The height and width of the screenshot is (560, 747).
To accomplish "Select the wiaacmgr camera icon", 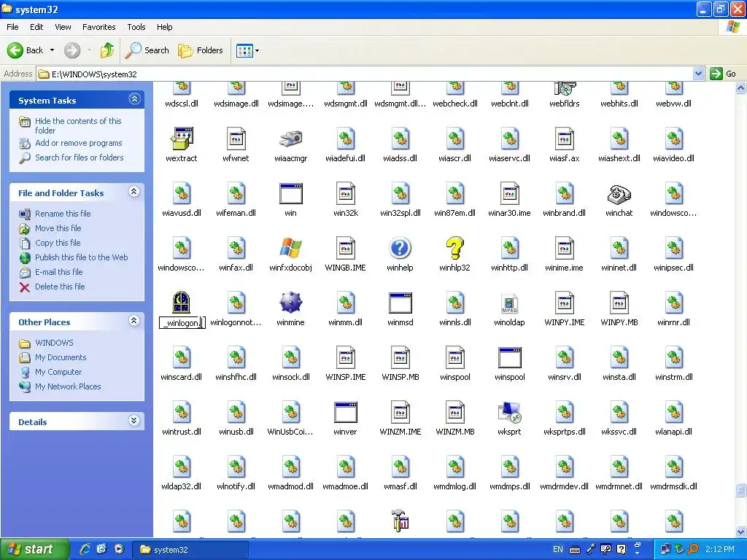I will tap(290, 139).
